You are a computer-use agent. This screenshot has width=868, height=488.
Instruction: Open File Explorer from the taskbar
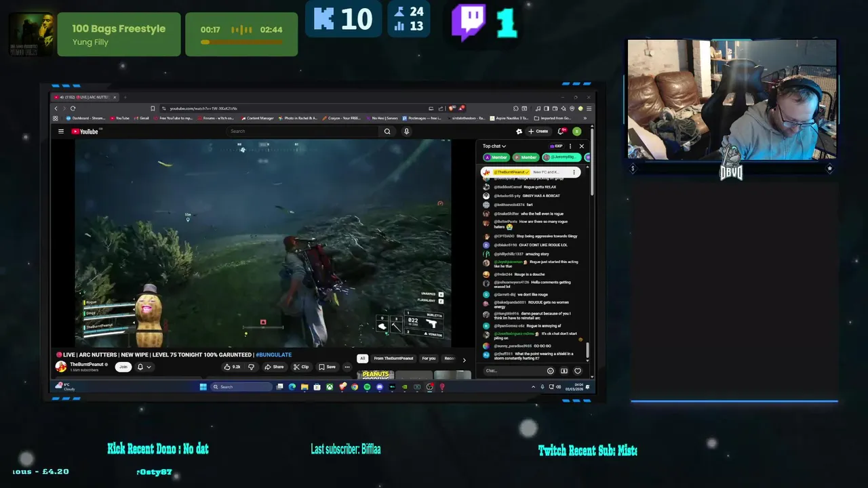pos(304,387)
